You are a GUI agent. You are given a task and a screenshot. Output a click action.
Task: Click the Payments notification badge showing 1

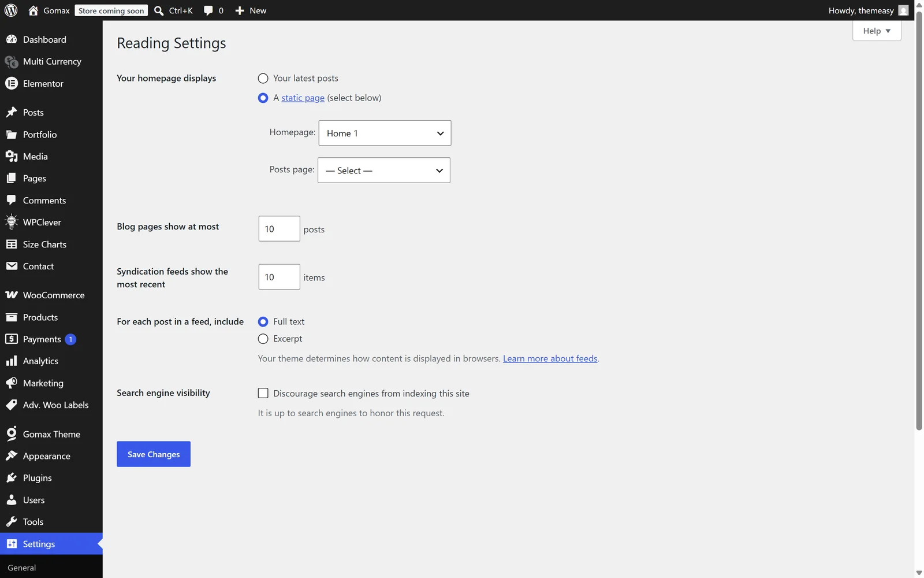70,339
